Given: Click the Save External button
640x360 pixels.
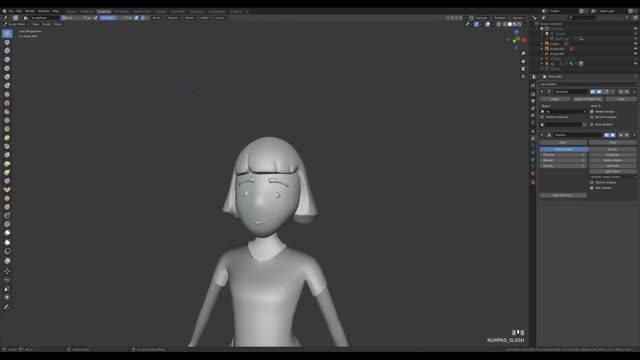Looking at the screenshot, I should point(563,196).
